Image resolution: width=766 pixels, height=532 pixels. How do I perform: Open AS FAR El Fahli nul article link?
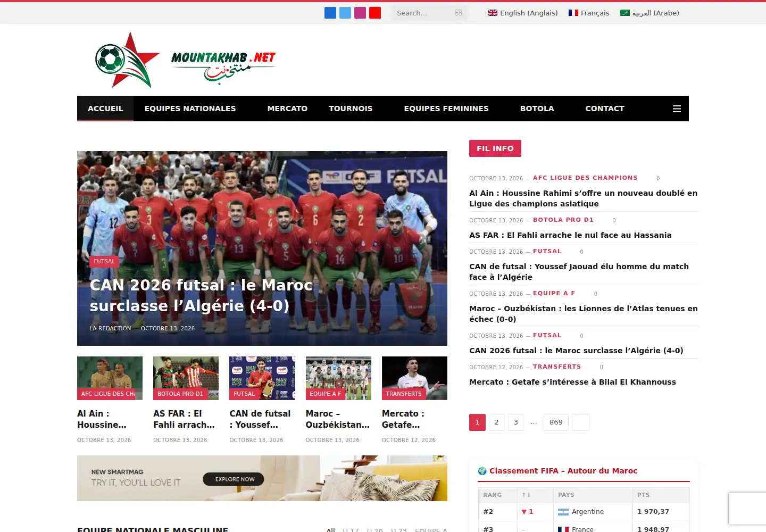pyautogui.click(x=570, y=235)
